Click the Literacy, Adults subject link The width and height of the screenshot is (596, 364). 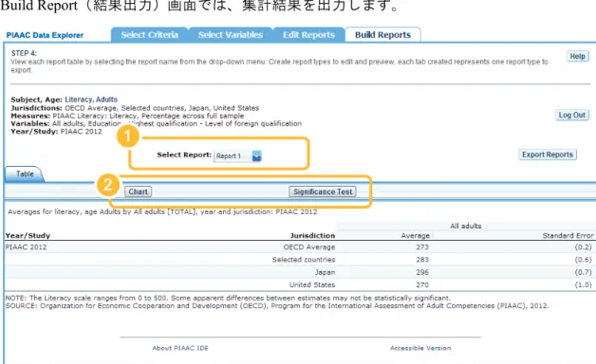point(91,100)
